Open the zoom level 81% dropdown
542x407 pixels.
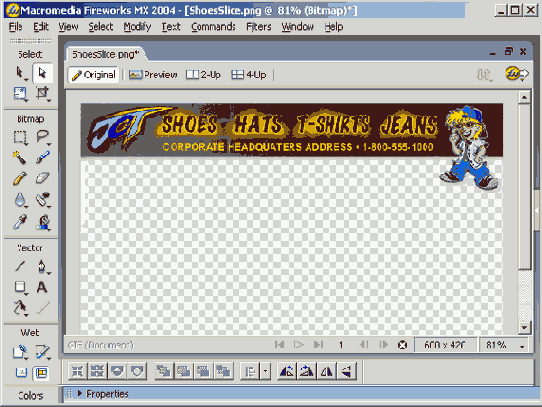coord(522,345)
